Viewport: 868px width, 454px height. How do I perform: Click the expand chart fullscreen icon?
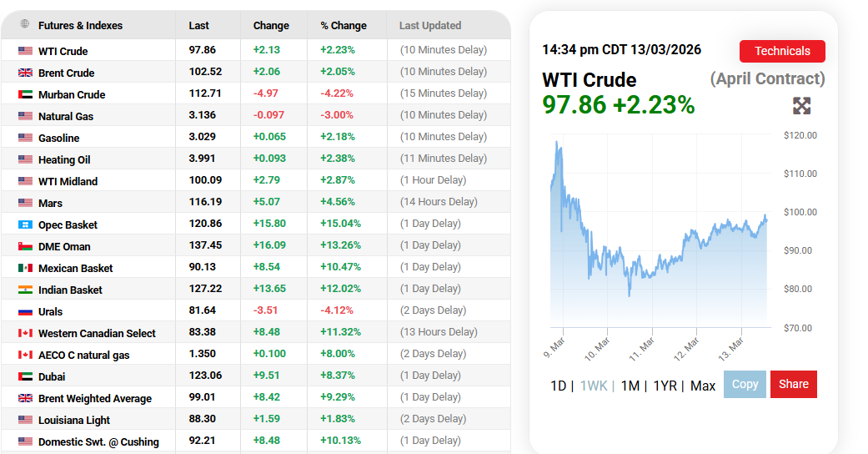[x=801, y=106]
